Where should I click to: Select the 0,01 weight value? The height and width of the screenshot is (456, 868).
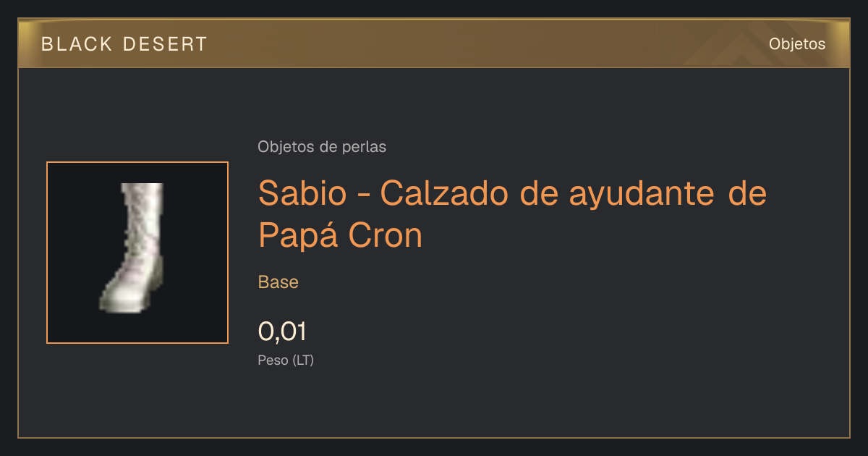coord(282,332)
